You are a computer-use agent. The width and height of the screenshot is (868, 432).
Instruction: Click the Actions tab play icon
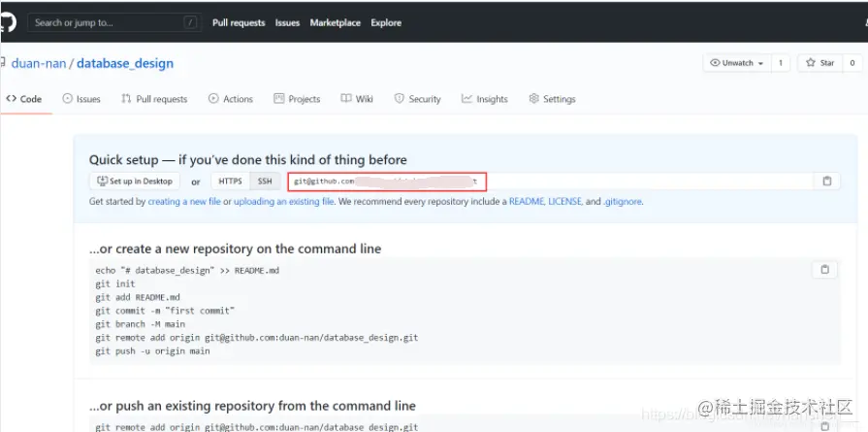pos(213,99)
